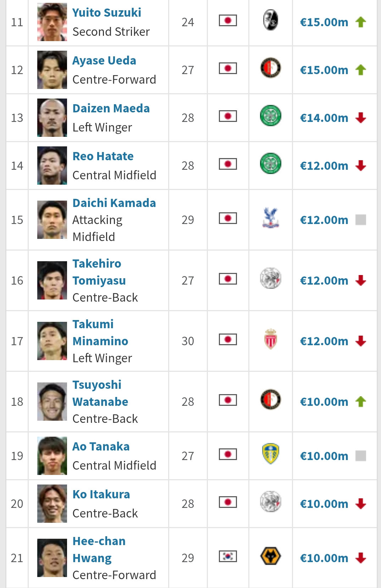Open the Wolverhampton Wanderers wolf crest

[x=270, y=556]
